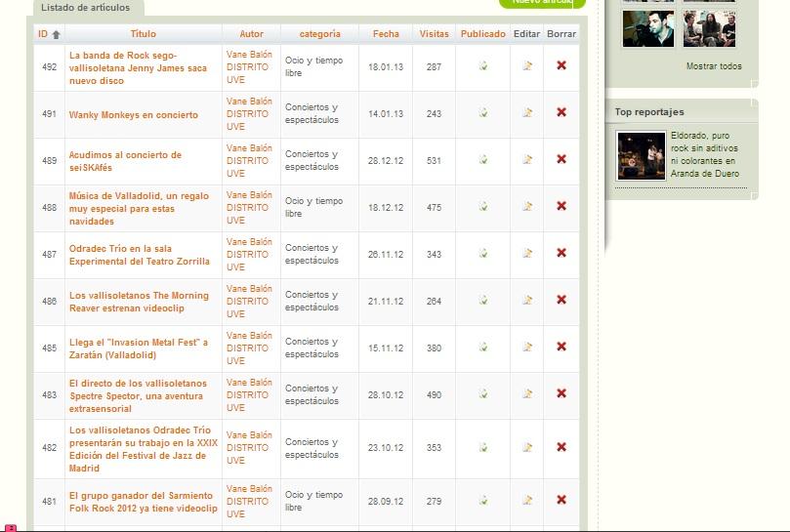Open the sidebar photo of man with microphone
Viewport: 790px width, 532px height.
(x=648, y=28)
